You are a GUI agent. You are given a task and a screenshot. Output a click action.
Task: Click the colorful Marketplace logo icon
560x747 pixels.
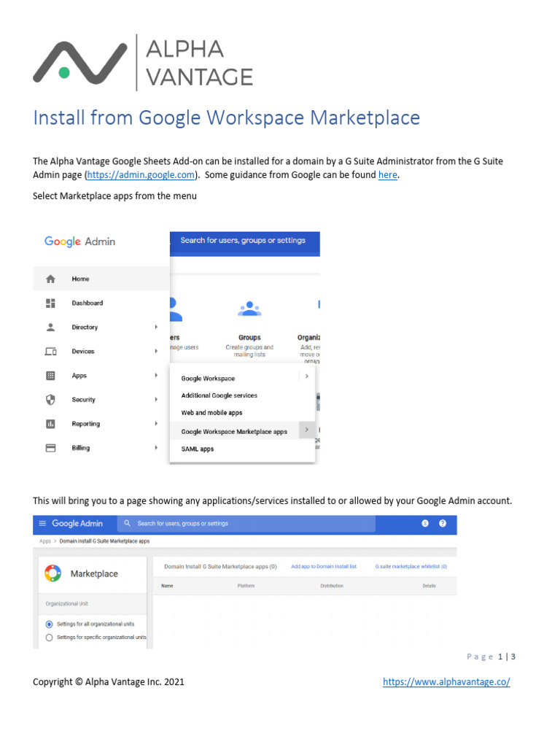(x=52, y=573)
